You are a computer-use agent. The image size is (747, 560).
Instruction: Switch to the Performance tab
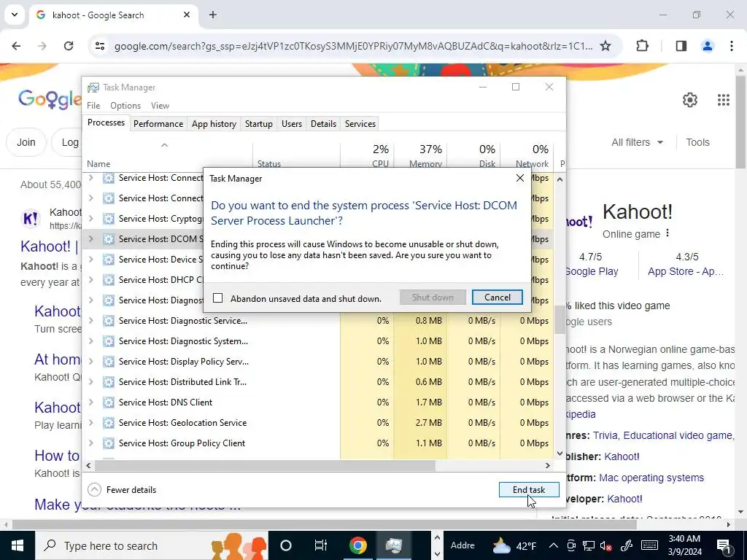[158, 124]
